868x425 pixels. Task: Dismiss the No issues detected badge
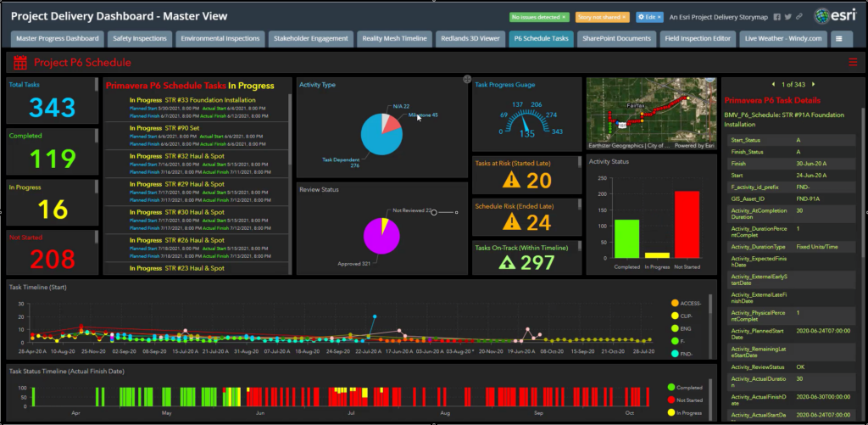[564, 17]
